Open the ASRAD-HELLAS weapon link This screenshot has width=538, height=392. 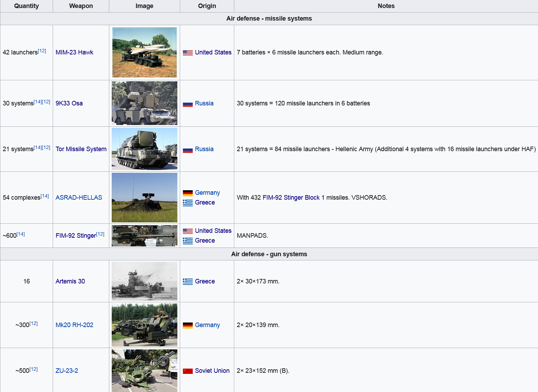pyautogui.click(x=79, y=198)
